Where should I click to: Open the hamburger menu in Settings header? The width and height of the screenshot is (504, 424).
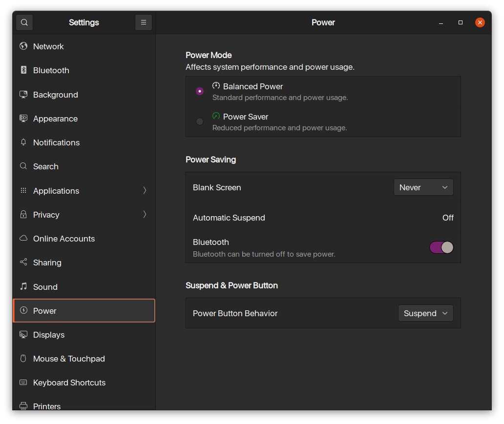click(x=144, y=22)
